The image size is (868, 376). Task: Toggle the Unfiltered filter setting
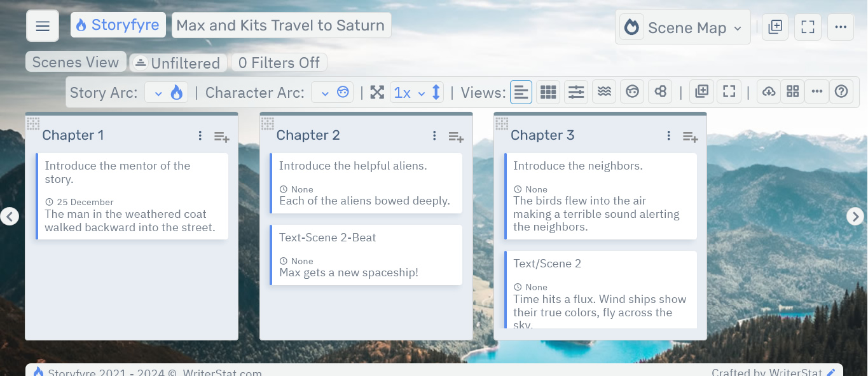[178, 62]
